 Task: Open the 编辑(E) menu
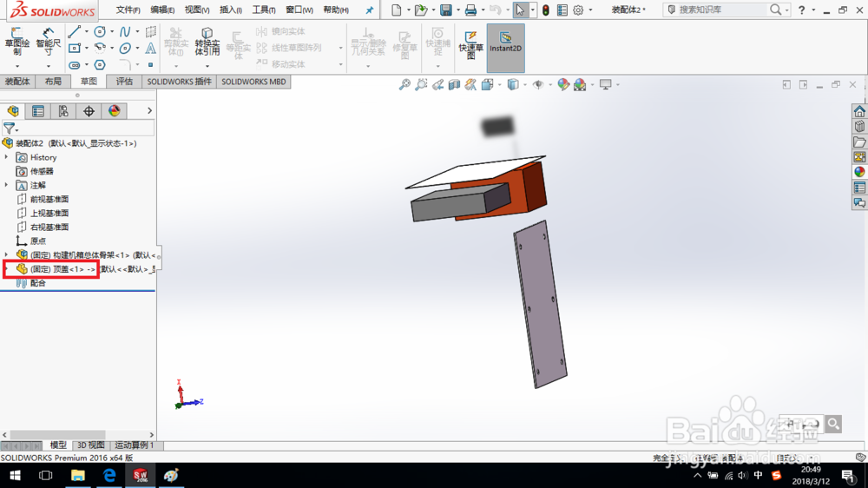tap(162, 10)
